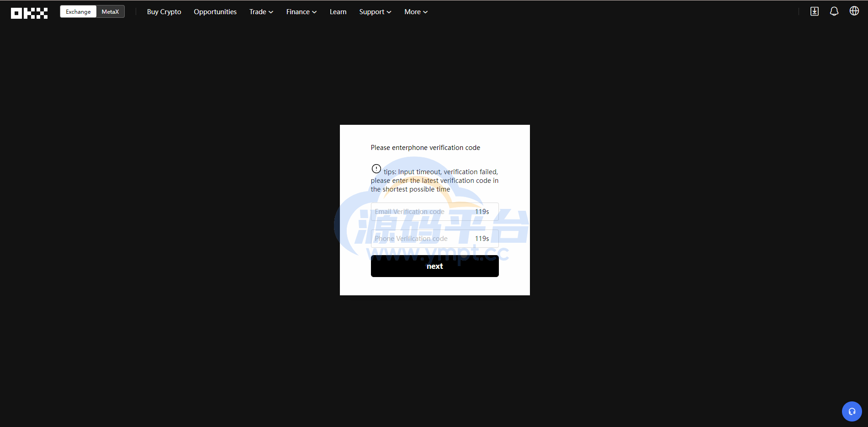Open the Buy Crypto menu item
The width and height of the screenshot is (868, 427).
(164, 12)
